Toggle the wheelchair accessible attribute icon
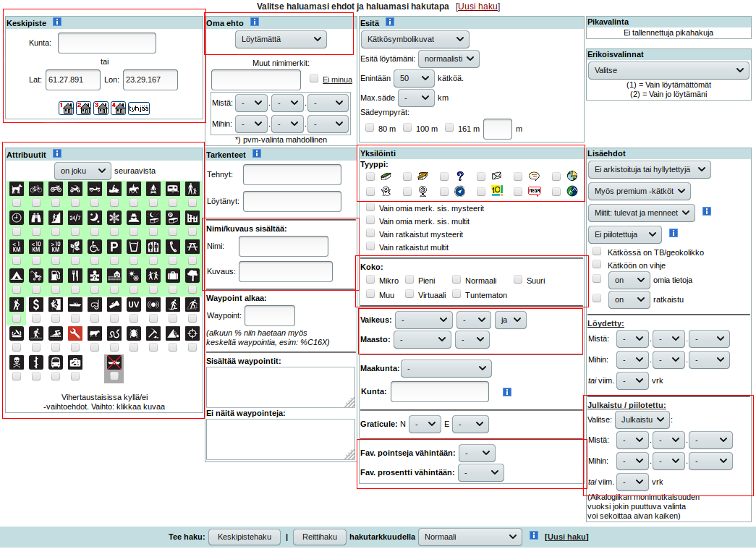The image size is (756, 549). click(95, 247)
